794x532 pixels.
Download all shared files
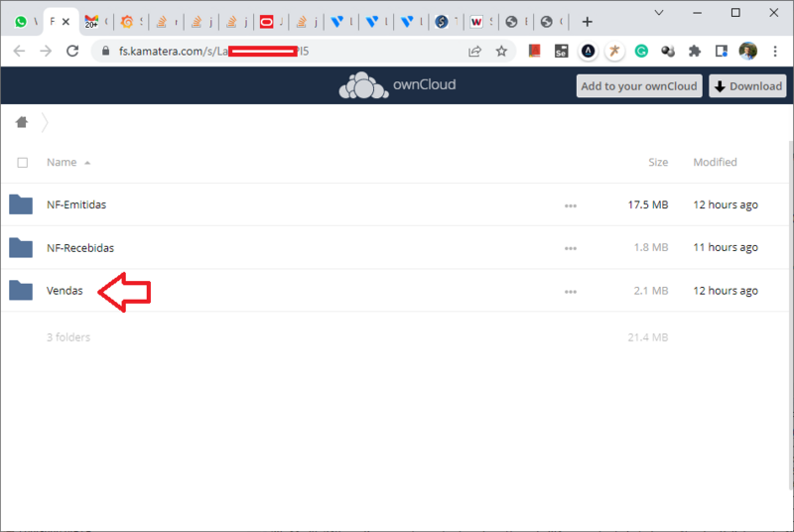pyautogui.click(x=747, y=86)
